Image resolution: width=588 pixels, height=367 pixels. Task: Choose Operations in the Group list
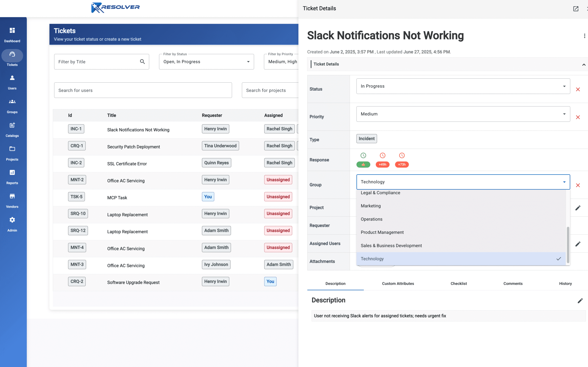click(x=371, y=219)
